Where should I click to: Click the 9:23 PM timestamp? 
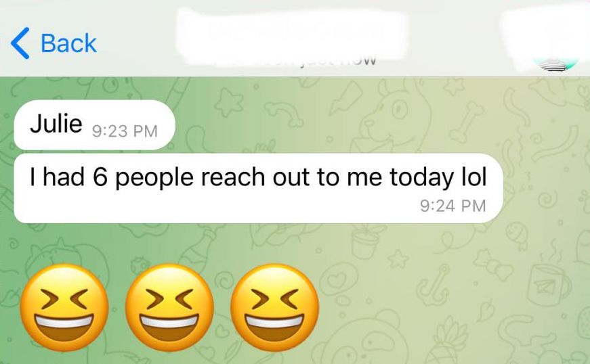pyautogui.click(x=125, y=131)
